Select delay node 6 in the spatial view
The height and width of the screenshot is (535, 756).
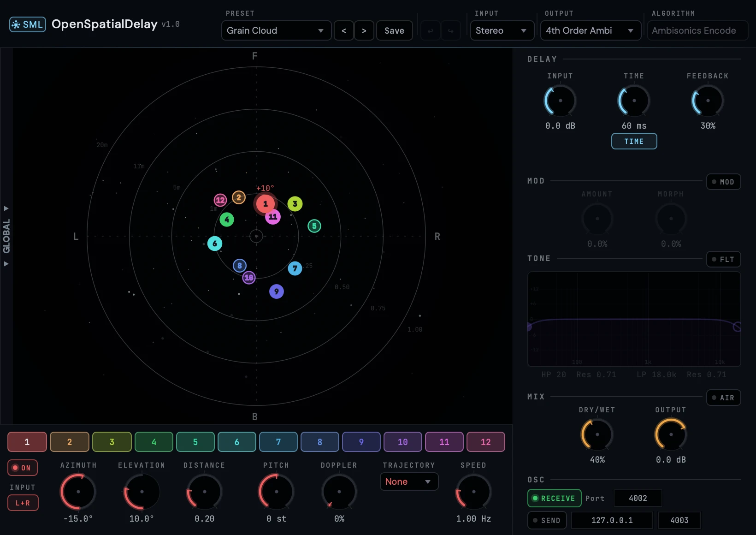pyautogui.click(x=215, y=244)
